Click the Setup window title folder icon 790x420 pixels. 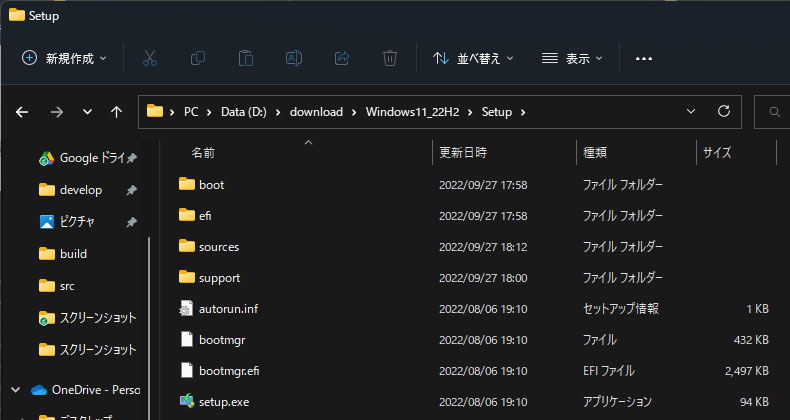(17, 15)
